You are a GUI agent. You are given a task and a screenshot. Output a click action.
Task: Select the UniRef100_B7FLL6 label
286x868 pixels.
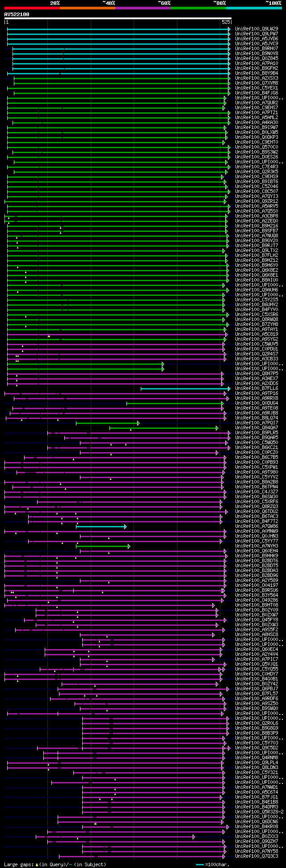click(257, 388)
